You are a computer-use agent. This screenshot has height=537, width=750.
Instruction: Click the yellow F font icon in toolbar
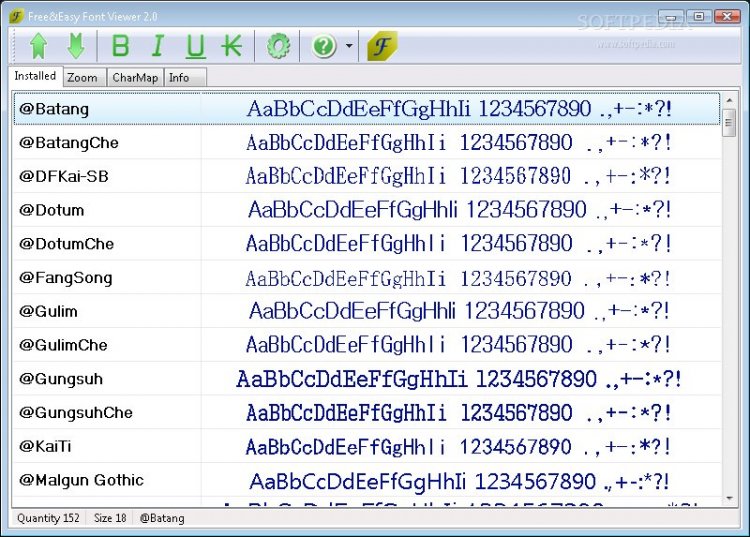pos(382,46)
